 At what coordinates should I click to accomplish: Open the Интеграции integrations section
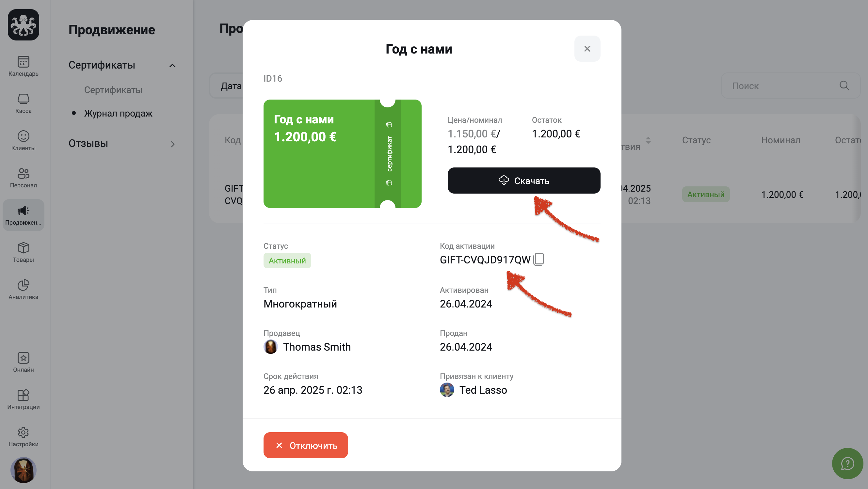pyautogui.click(x=23, y=399)
